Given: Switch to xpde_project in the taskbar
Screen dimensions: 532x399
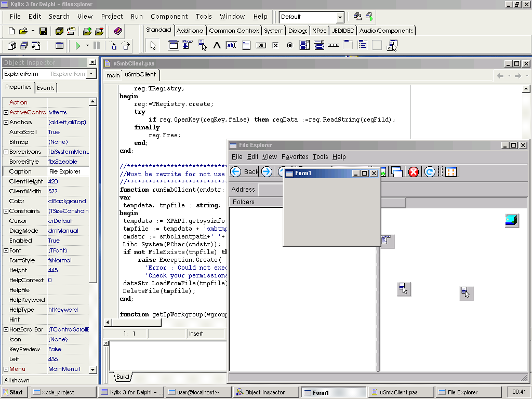Looking at the screenshot, I should tap(63, 392).
